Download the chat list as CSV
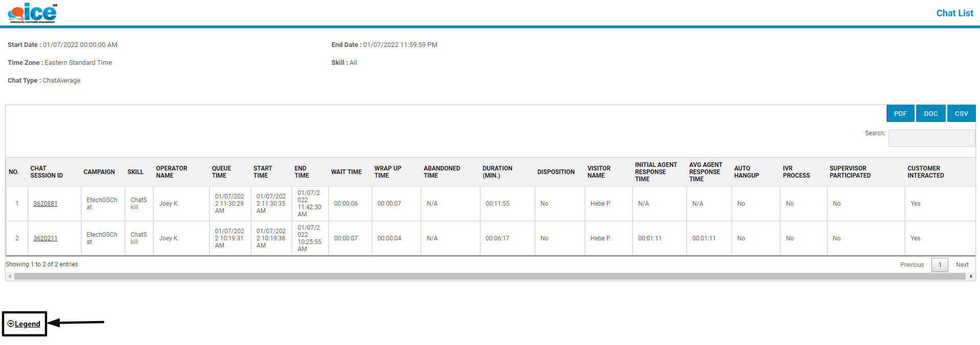Viewport: 980px width, 345px height. coord(961,114)
